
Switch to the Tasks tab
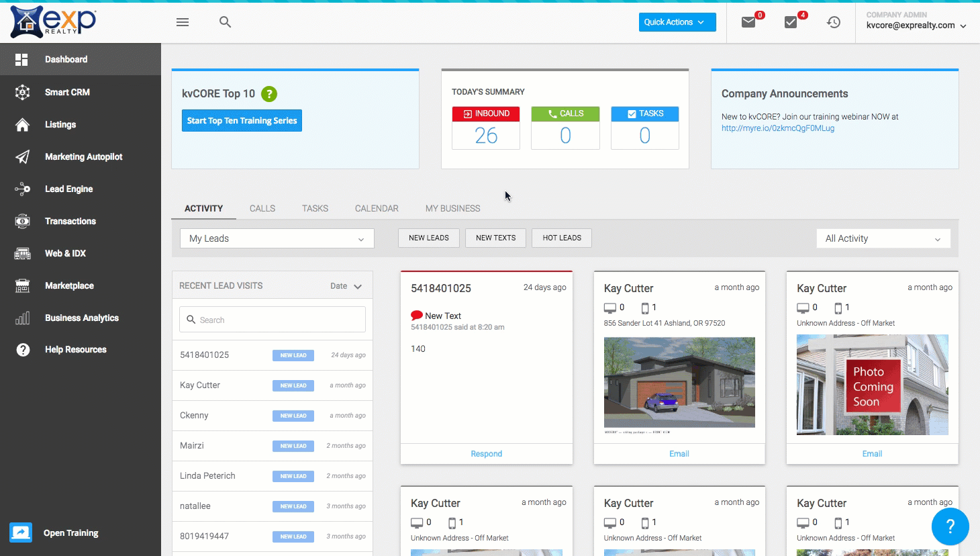click(x=315, y=209)
